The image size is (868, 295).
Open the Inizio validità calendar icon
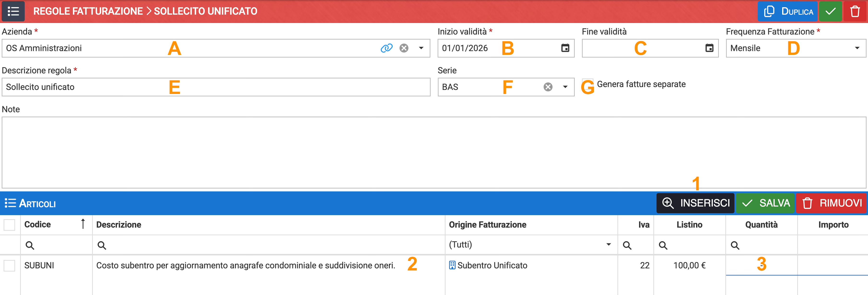pos(565,48)
